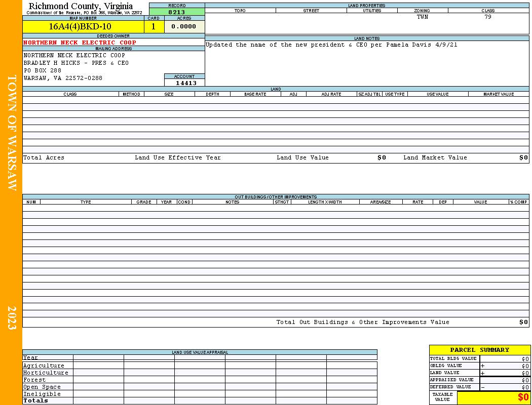Click the 2023 year on orange sidebar
532x405 pixels.
coord(12,318)
